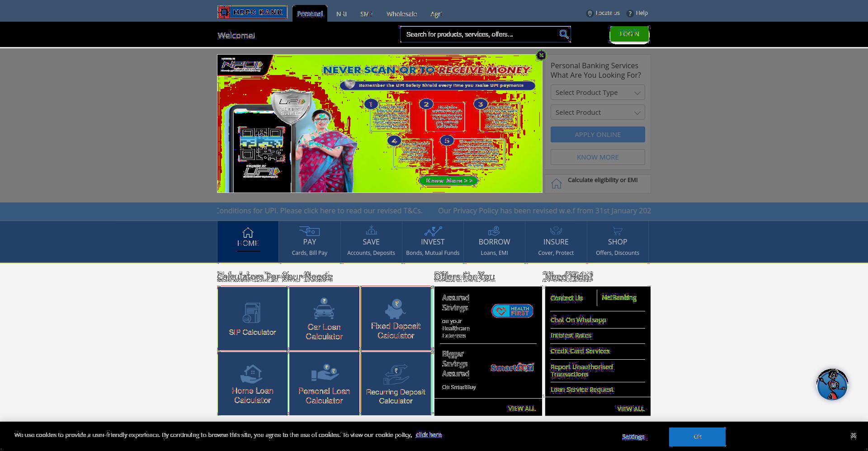This screenshot has height=451, width=868.
Task: Open the SAVE Accounts, Deposits menu
Action: click(x=371, y=242)
